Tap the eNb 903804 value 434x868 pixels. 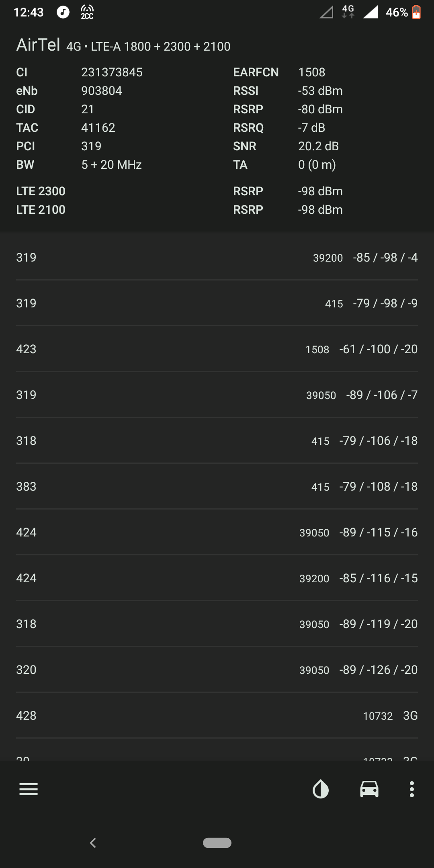pyautogui.click(x=102, y=91)
